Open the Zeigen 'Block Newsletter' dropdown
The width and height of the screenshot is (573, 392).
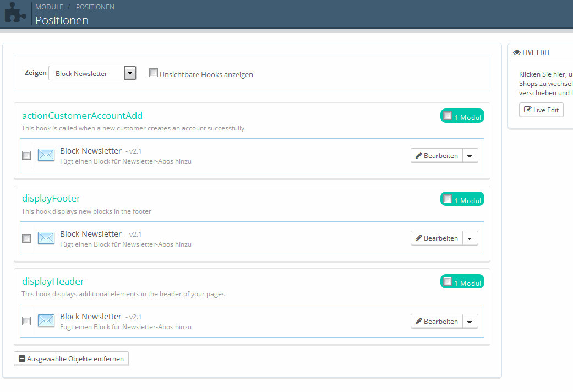click(x=92, y=73)
